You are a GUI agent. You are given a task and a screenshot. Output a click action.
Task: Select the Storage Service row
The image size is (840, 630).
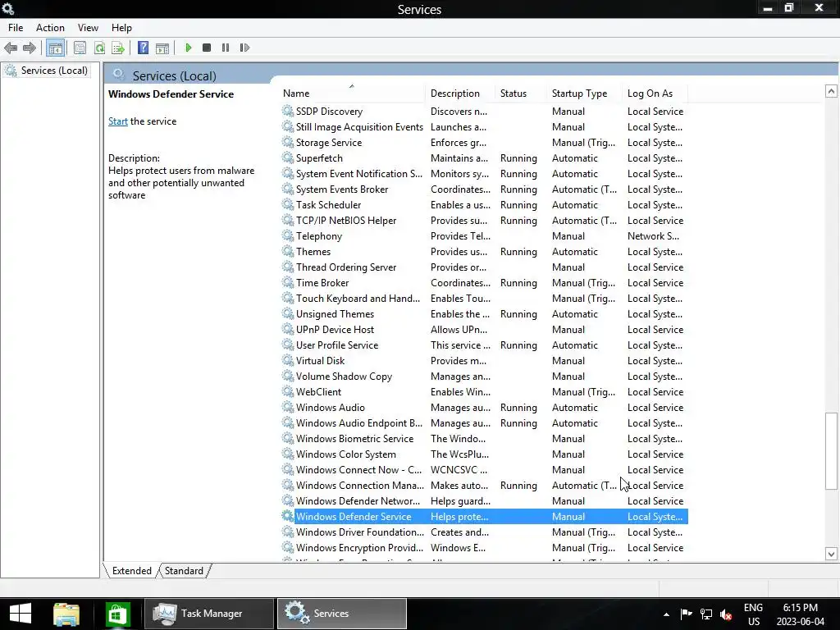pyautogui.click(x=484, y=143)
